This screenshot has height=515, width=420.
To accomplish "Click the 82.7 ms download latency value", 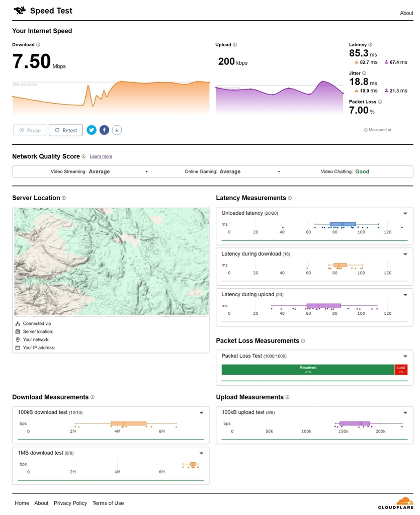I will 366,62.
